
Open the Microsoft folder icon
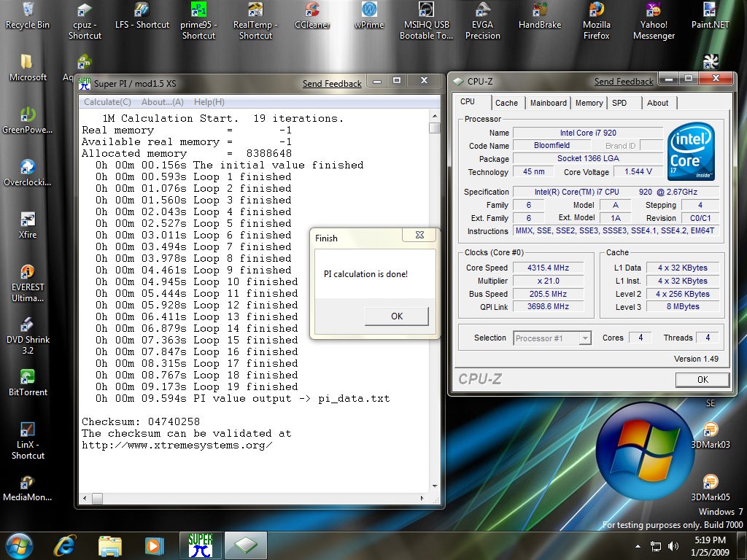pyautogui.click(x=28, y=68)
